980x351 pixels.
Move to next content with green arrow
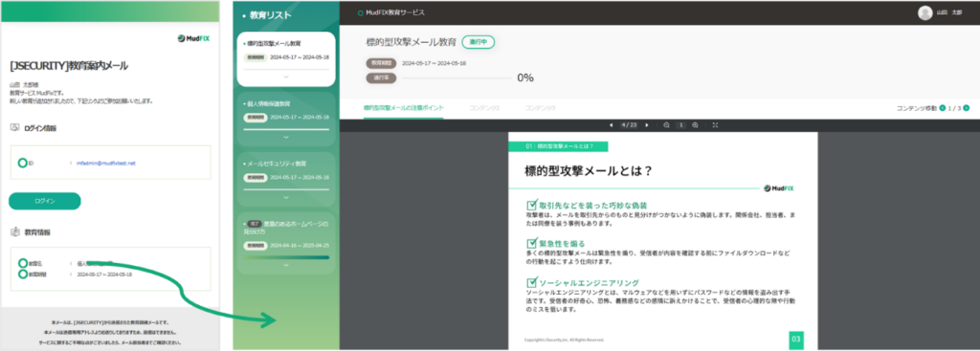coord(967,108)
